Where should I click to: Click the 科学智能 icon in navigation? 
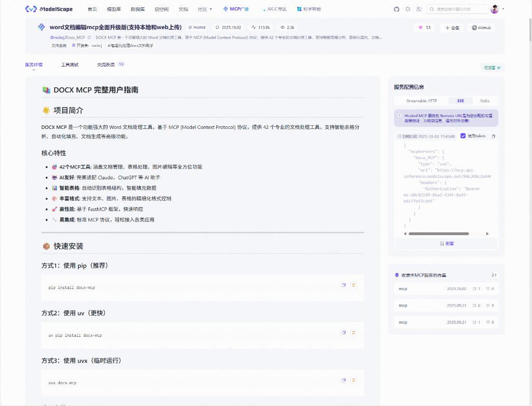299,9
